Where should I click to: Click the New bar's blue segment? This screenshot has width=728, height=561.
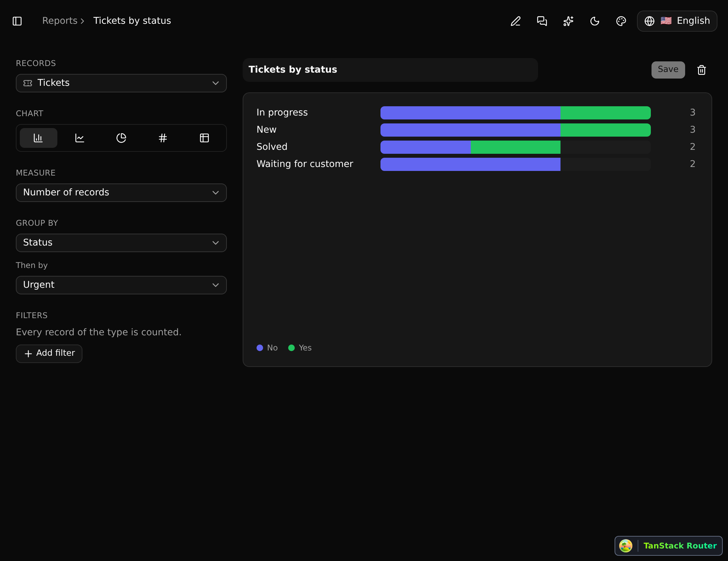[470, 130]
